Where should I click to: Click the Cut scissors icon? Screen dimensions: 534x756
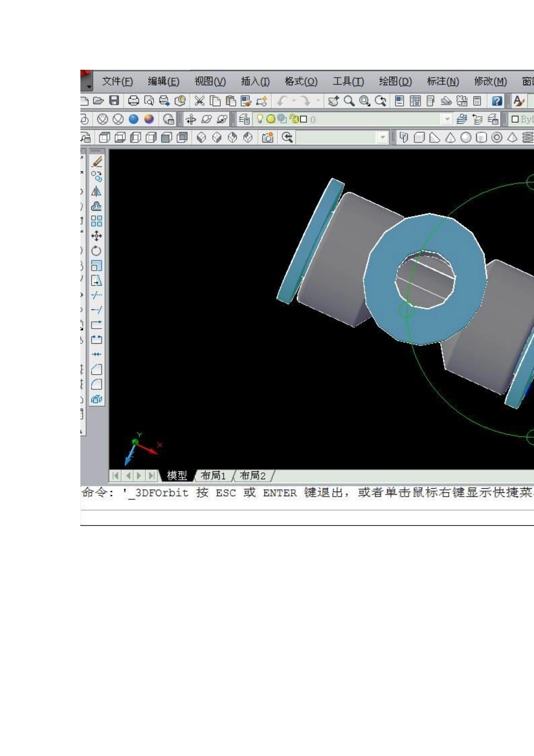[x=200, y=101]
